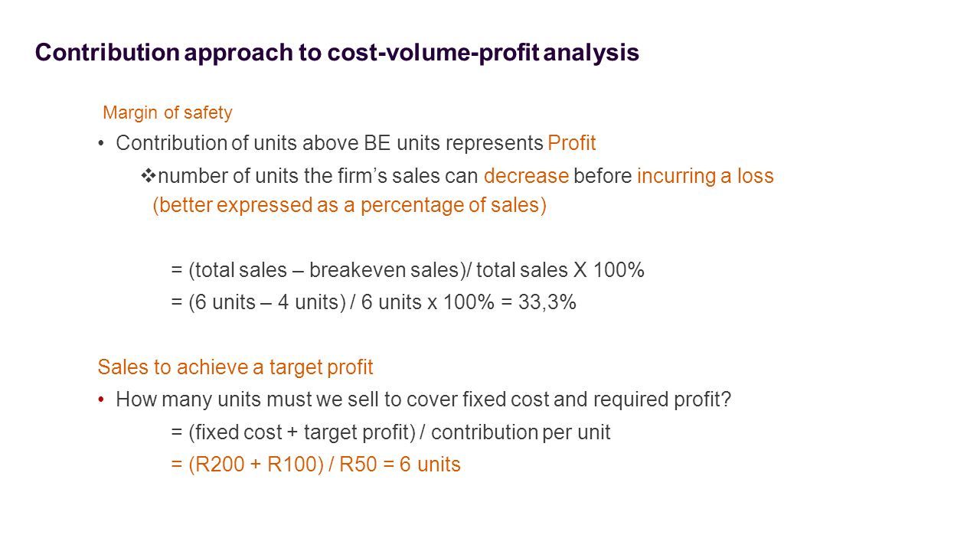Click the phrase 'incurring a loss'

click(705, 177)
